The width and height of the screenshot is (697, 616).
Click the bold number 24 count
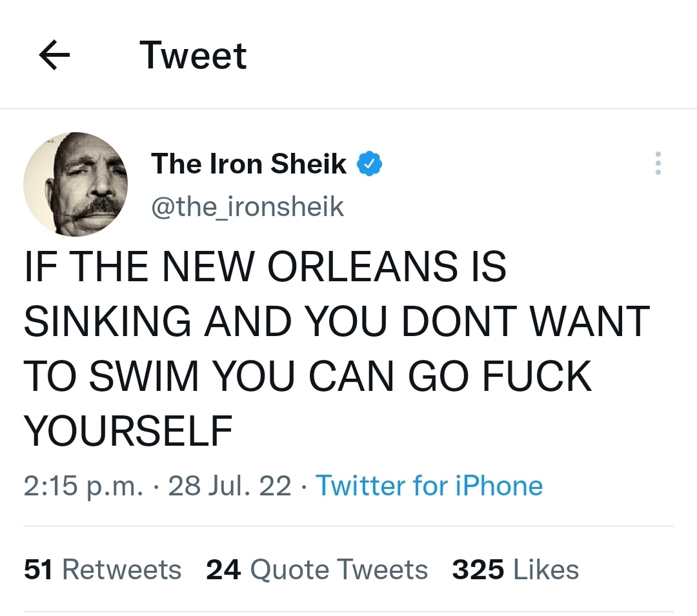pyautogui.click(x=223, y=570)
